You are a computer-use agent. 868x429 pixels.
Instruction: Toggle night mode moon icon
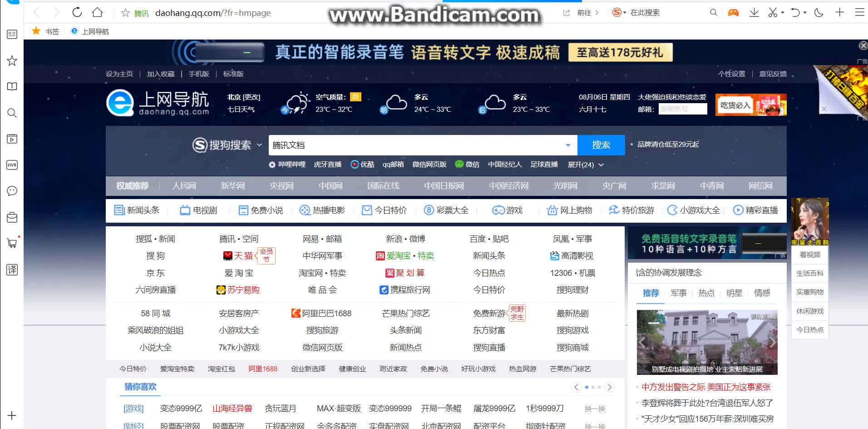(819, 13)
